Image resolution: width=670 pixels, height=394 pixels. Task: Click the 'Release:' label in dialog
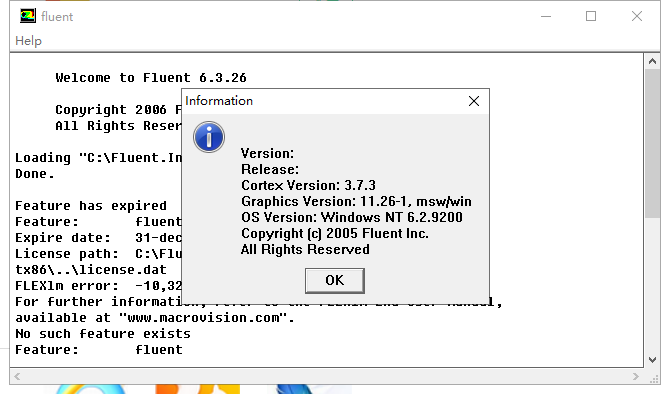coord(270,169)
